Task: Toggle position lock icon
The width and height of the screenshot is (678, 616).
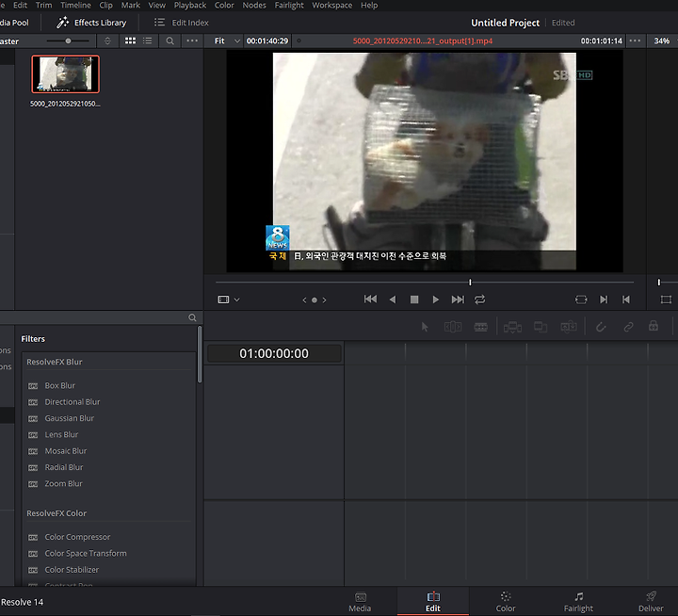Action: 654,326
